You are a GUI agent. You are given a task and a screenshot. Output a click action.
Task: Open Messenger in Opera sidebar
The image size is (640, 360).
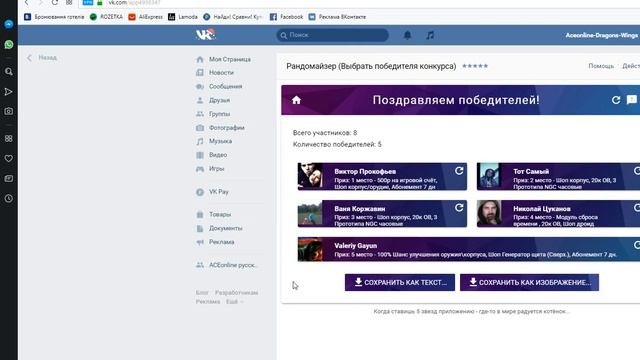click(x=9, y=24)
